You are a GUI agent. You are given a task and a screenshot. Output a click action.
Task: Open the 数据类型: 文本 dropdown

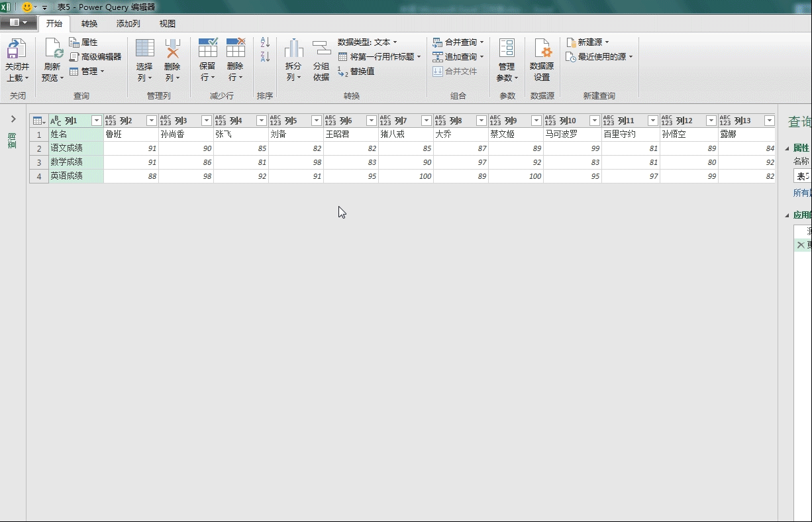coord(368,42)
